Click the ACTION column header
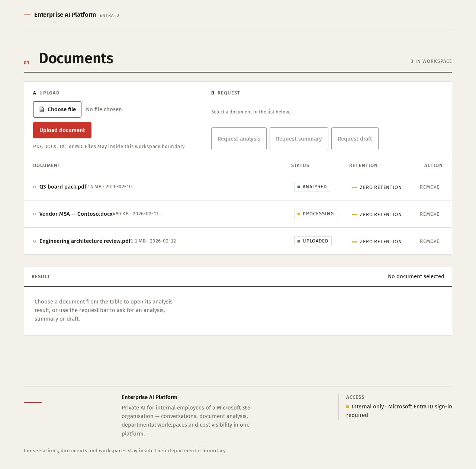The width and height of the screenshot is (476, 469). 433,166
